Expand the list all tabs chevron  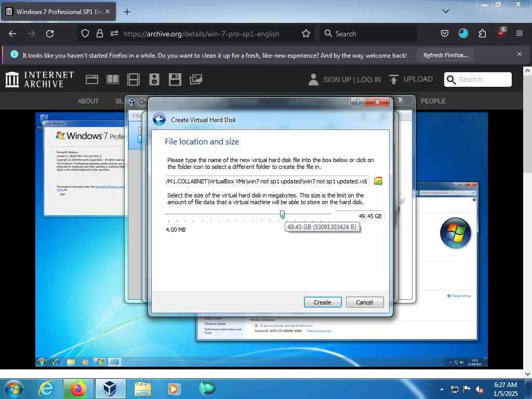point(446,11)
